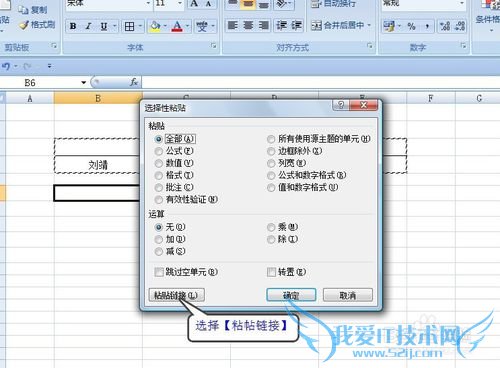
Task: Expand the merge and center dropdown arrow
Action: click(369, 25)
